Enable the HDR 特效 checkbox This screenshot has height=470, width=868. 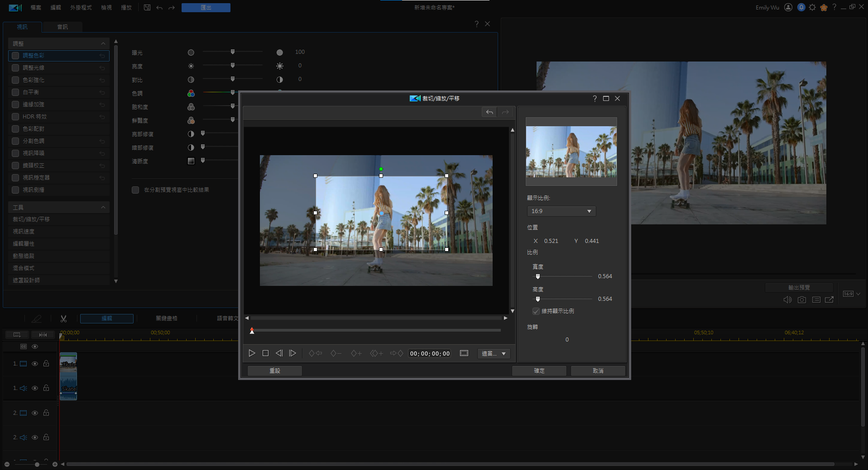[x=15, y=117]
